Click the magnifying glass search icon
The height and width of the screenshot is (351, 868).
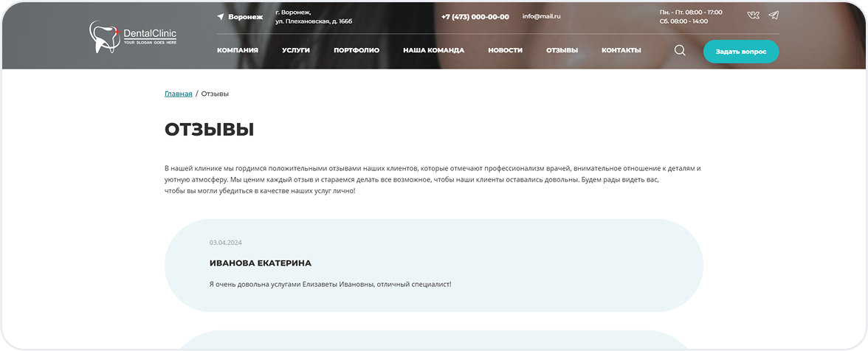(x=680, y=51)
